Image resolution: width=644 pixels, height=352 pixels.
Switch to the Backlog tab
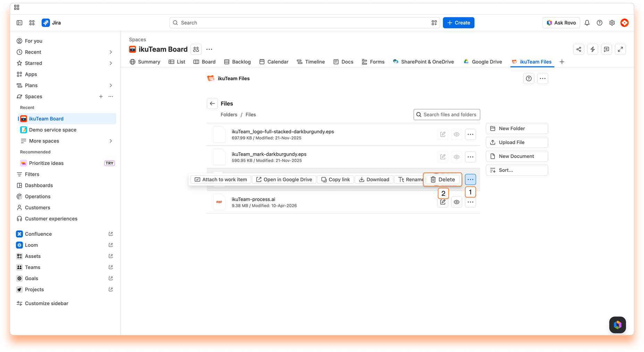237,62
